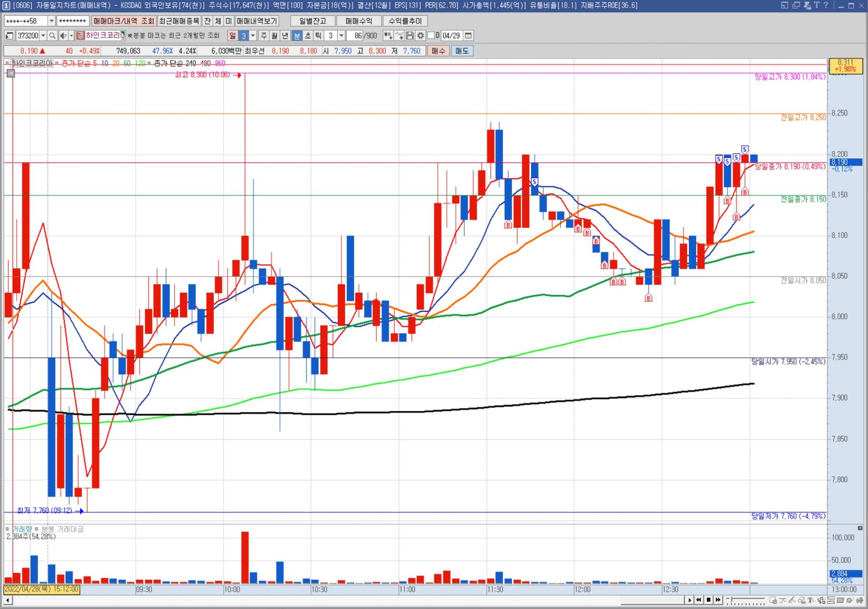868x609 pixels.
Task: Open the 일별잔고 tab
Action: pos(312,21)
